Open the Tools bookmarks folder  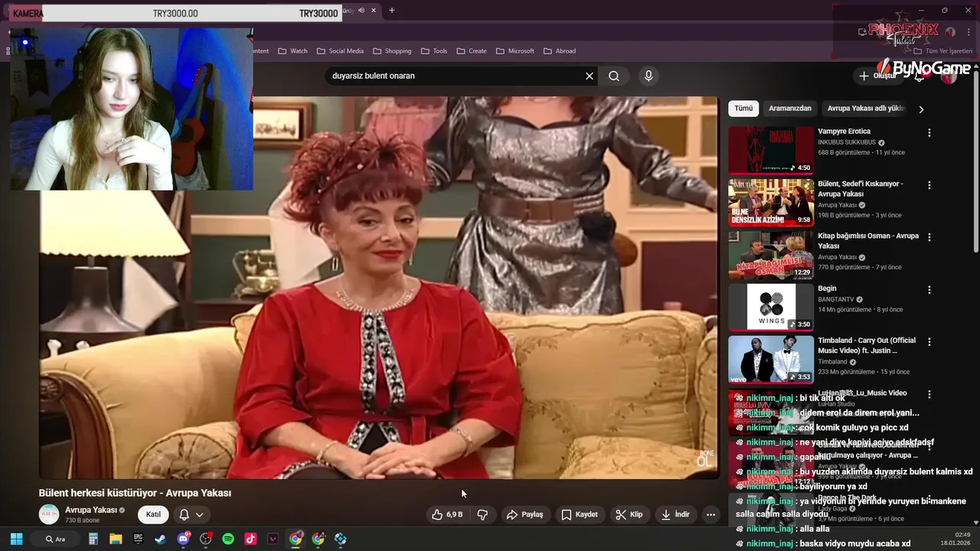pos(433,51)
